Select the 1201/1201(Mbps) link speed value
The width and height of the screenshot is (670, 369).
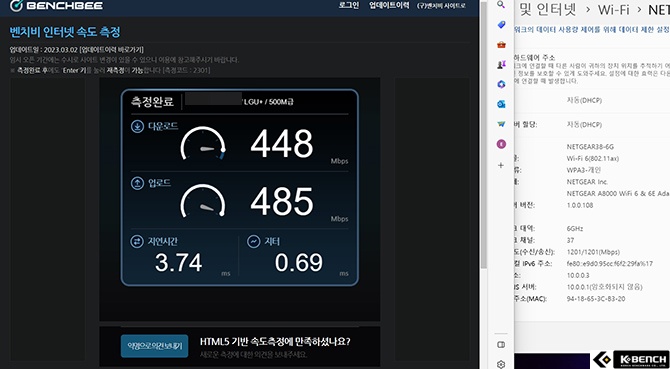pyautogui.click(x=593, y=252)
